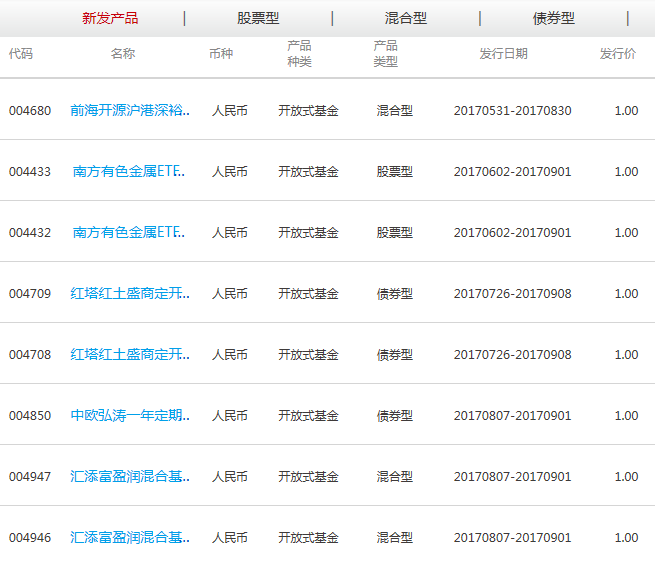655x565 pixels.
Task: Open the 股票型 tab
Action: pos(258,18)
